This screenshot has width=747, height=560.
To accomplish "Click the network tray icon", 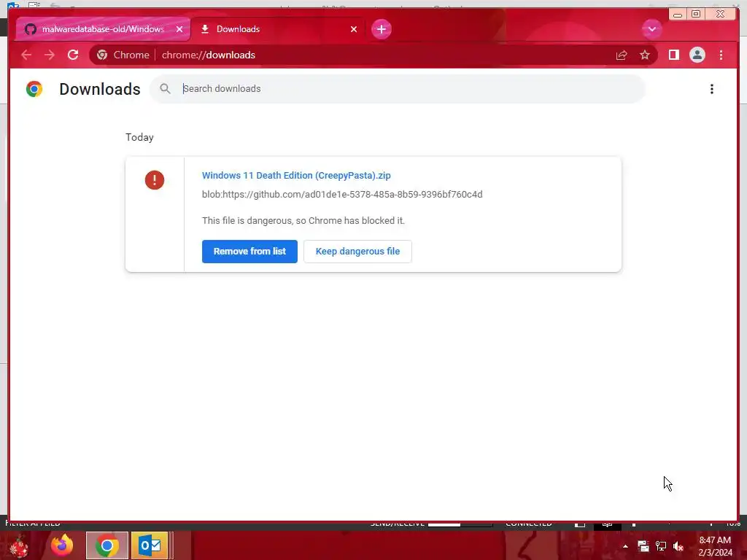I will click(661, 546).
